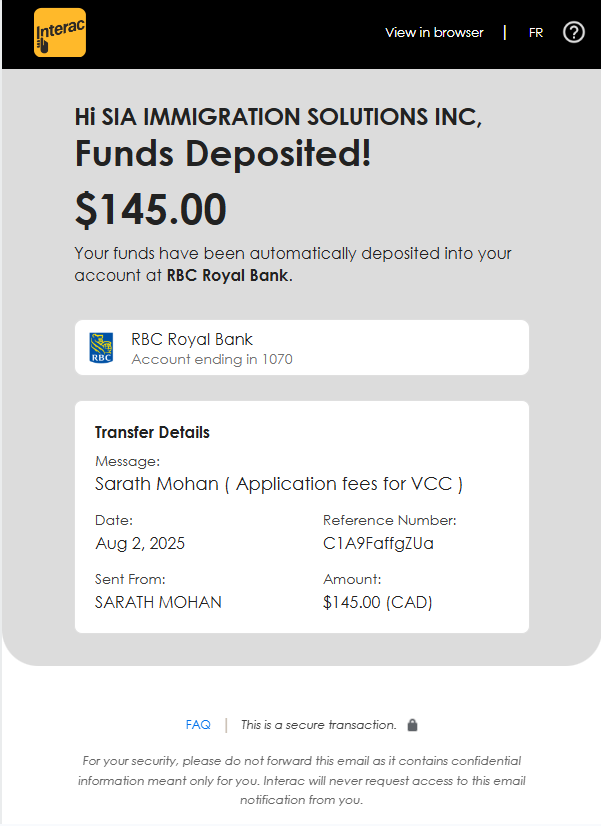Click the Interac logo in the header
Screen dimensions: 601x826
click(59, 33)
